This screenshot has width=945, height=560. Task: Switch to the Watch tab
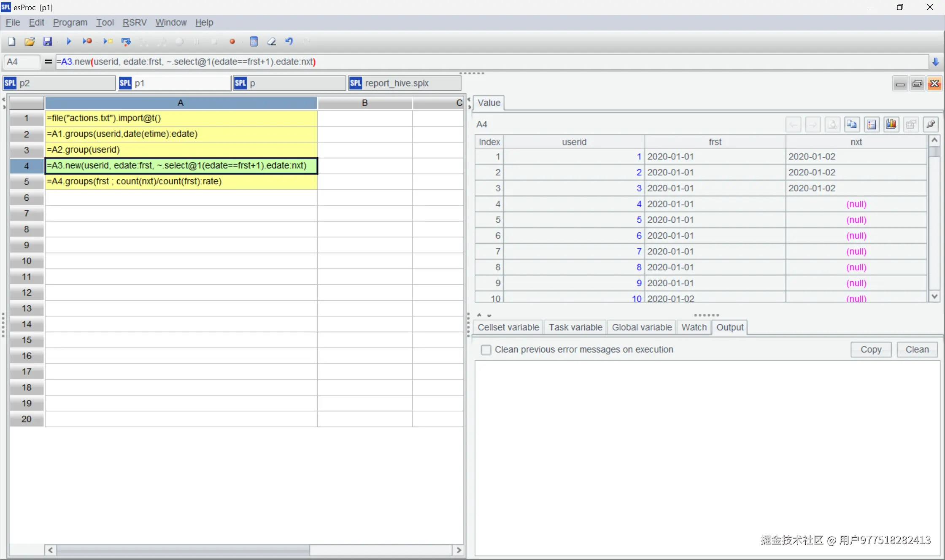tap(694, 327)
